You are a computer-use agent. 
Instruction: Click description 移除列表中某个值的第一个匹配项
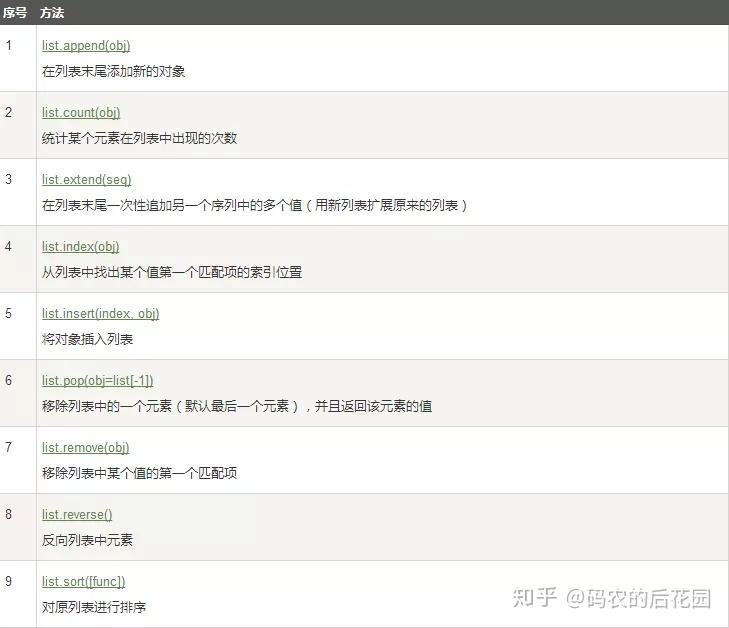(x=139, y=473)
